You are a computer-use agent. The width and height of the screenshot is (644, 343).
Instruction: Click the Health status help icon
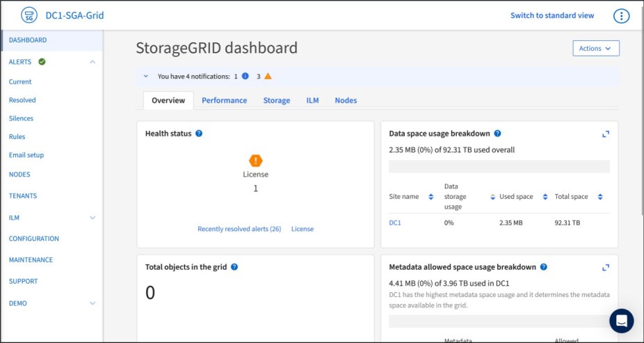[x=199, y=134]
